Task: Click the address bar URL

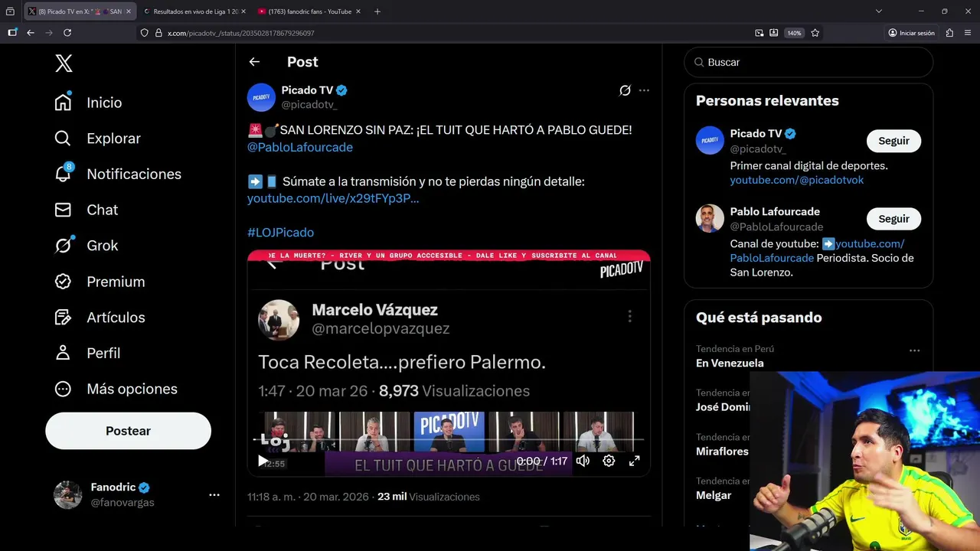Action: 241,33
